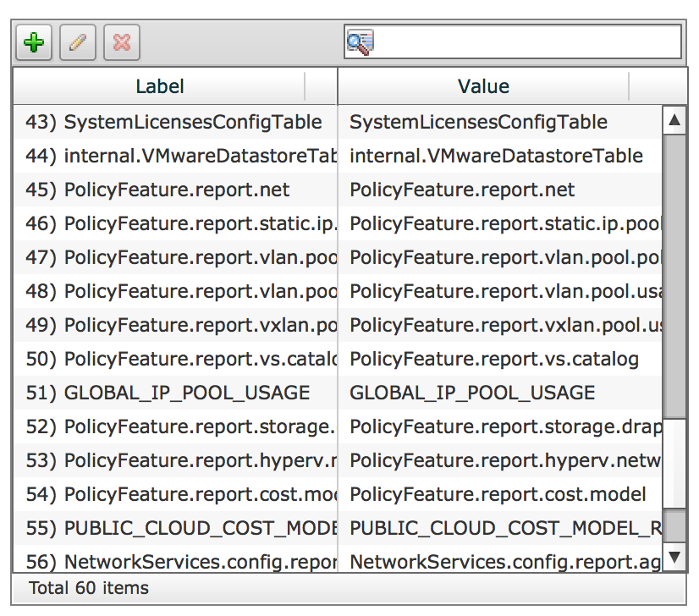The width and height of the screenshot is (699, 616).
Task: Click the search magnifier icon
Action: (360, 42)
